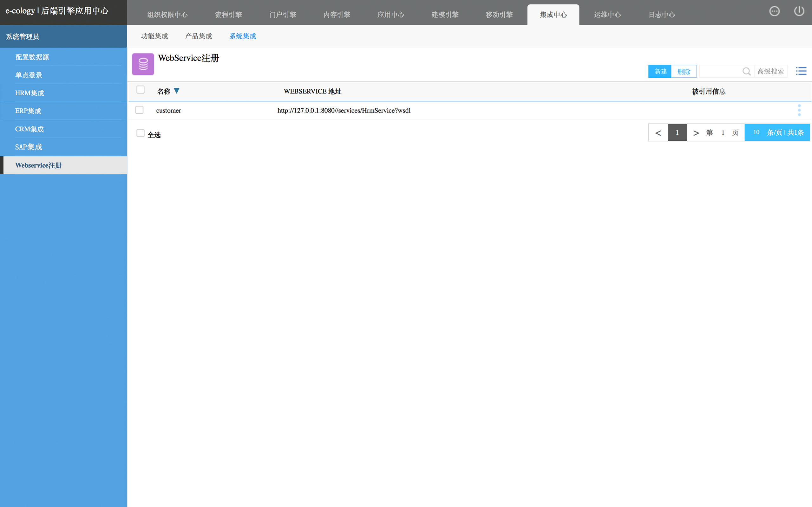Viewport: 812px width, 507px height.
Task: Go to previous page arrow
Action: pyautogui.click(x=658, y=133)
